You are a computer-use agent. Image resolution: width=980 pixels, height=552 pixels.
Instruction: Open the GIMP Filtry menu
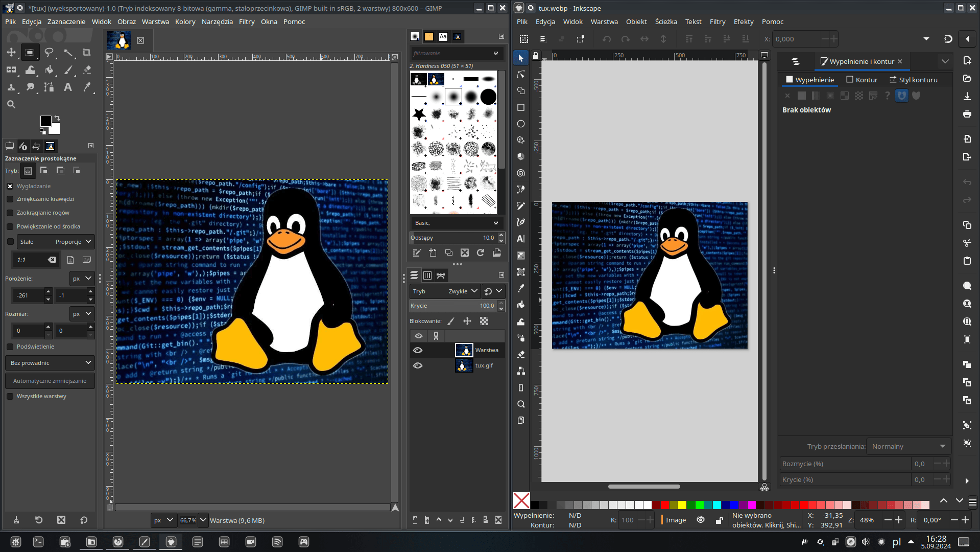247,21
